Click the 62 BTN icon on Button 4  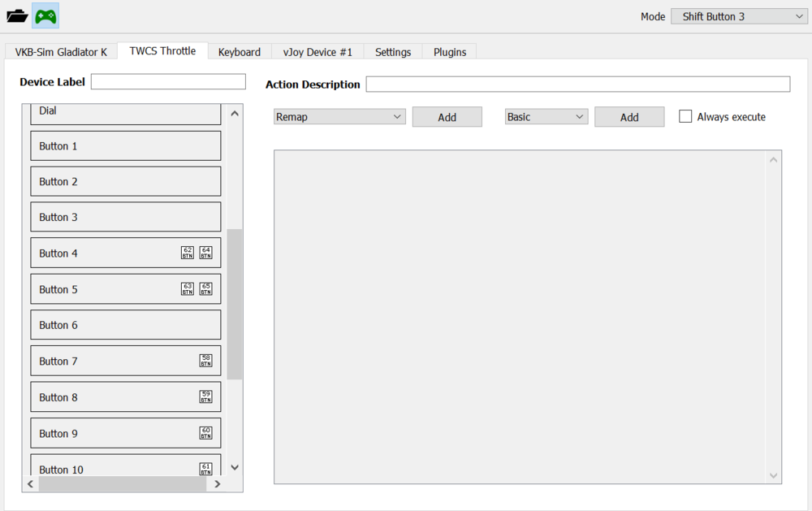[188, 253]
